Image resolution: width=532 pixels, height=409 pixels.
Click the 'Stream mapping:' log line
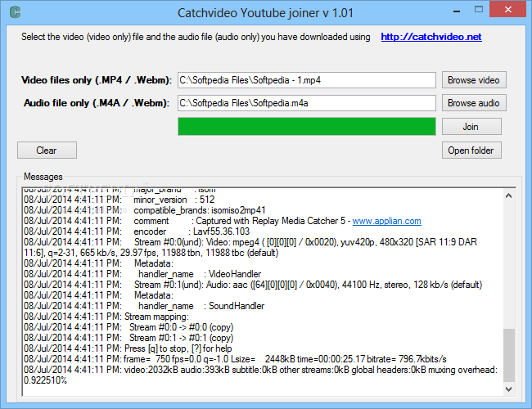tap(106, 317)
